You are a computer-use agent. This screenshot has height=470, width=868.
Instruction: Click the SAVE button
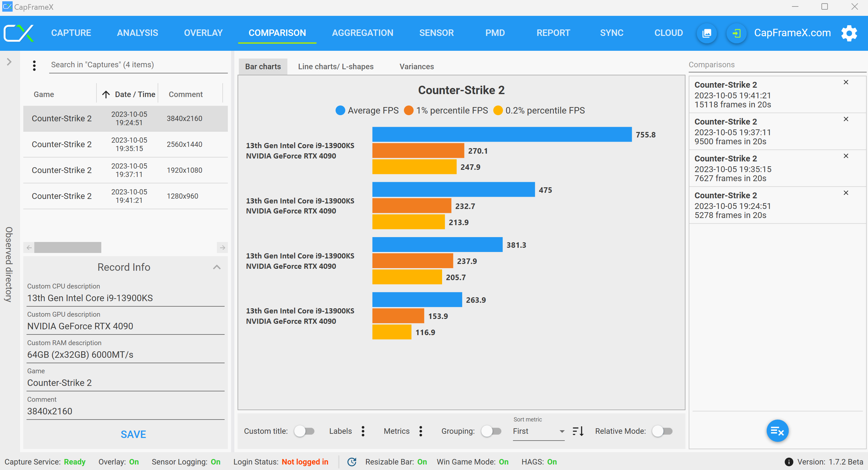pyautogui.click(x=133, y=434)
